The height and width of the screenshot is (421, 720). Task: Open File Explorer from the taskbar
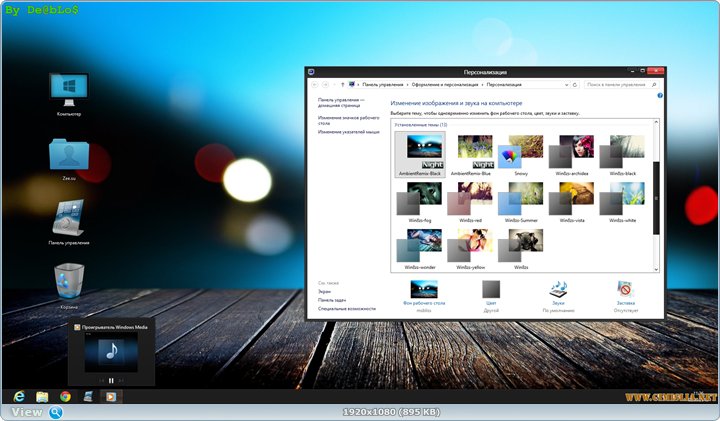tap(42, 396)
